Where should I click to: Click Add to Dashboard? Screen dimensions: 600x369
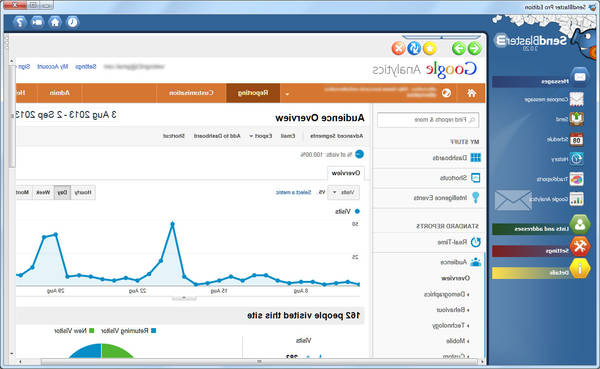(217, 136)
